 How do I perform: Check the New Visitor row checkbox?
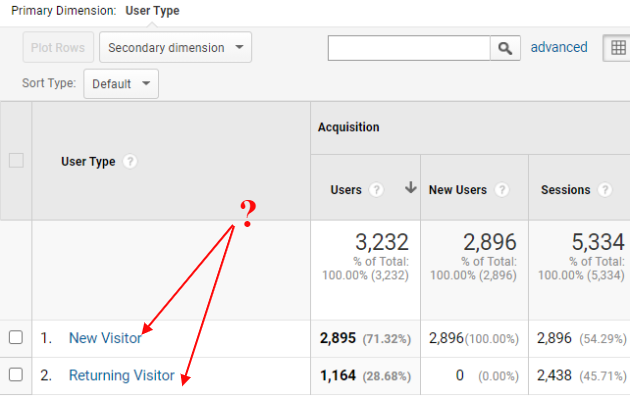pyautogui.click(x=16, y=337)
